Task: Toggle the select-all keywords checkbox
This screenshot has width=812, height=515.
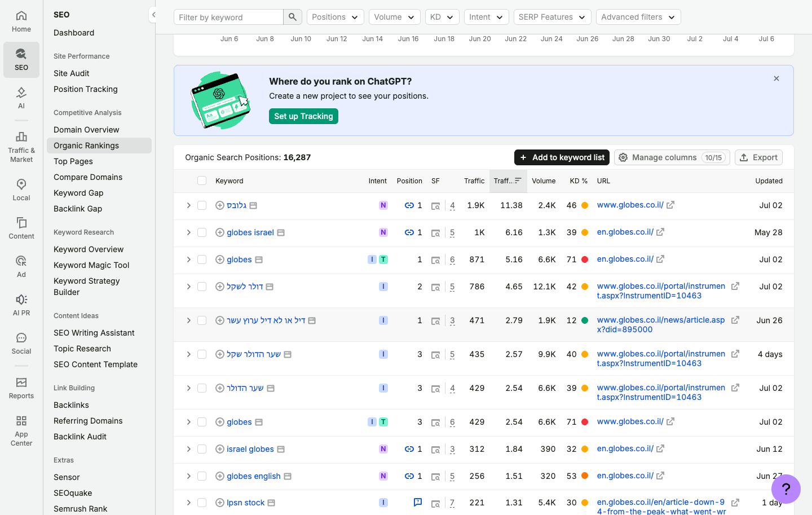Action: tap(202, 181)
